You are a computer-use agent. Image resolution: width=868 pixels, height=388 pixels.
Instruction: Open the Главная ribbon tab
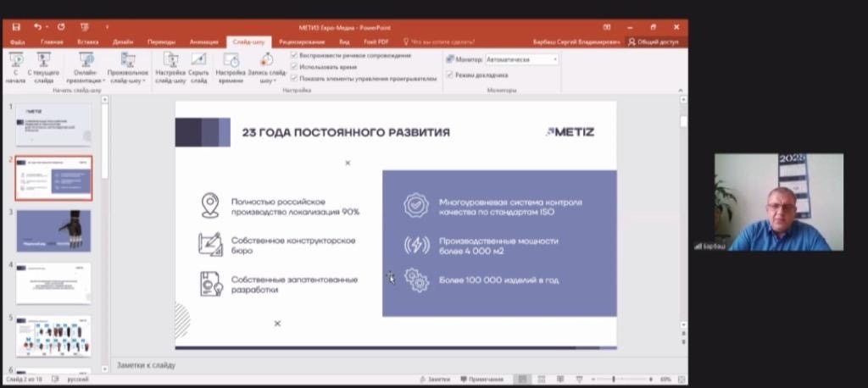[x=52, y=41]
